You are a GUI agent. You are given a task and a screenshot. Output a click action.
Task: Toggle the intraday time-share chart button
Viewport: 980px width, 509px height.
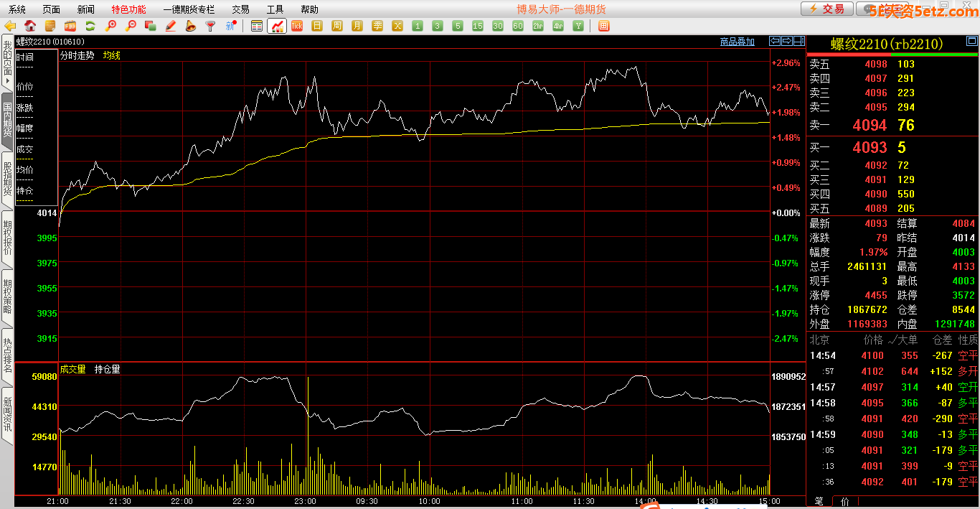point(277,26)
